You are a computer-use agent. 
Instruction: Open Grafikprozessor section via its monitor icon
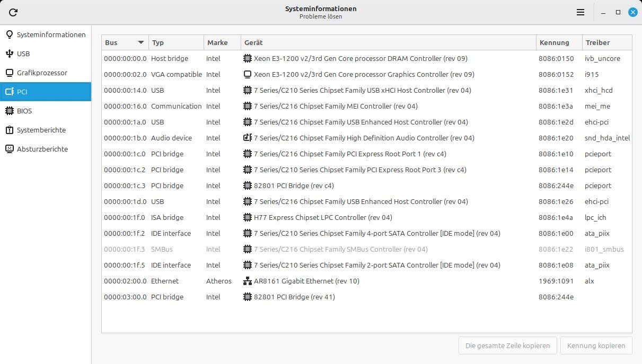[x=9, y=73]
